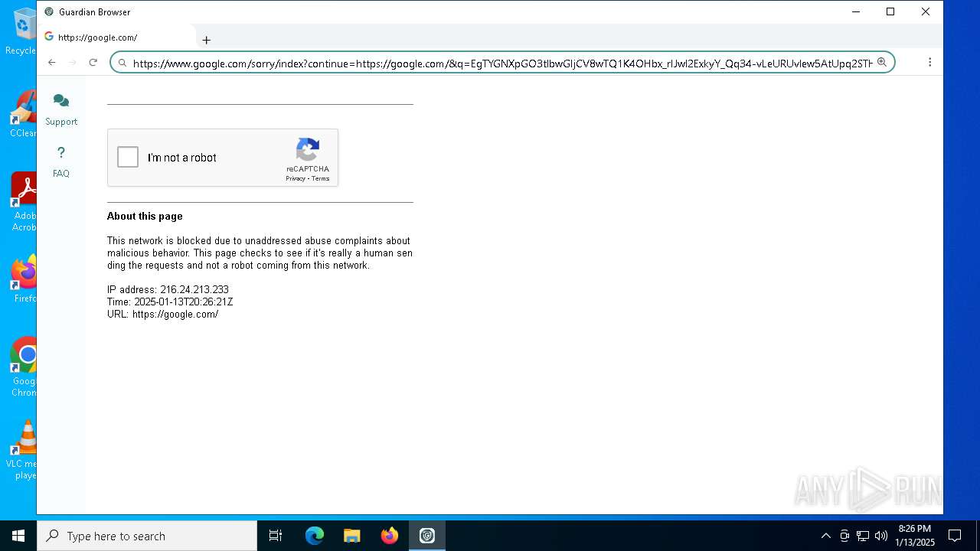Open the volume control in system tray
This screenshot has height=551, width=980.
pos(881,536)
